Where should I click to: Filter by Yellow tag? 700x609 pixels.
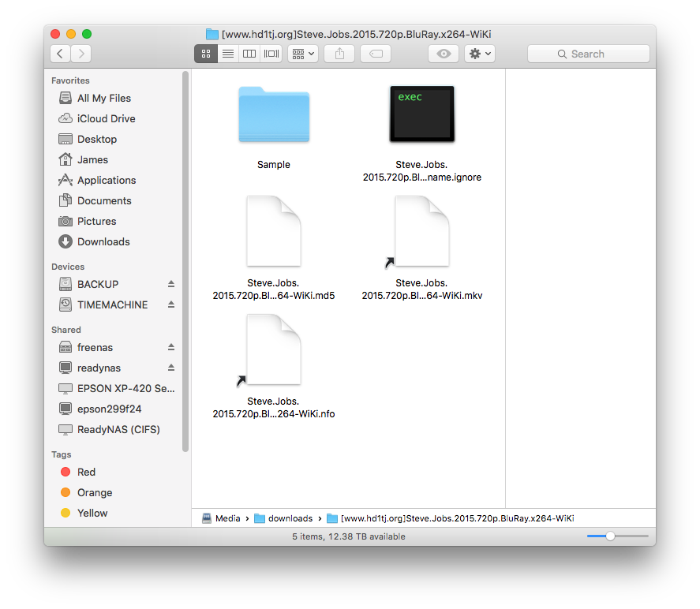click(x=84, y=513)
